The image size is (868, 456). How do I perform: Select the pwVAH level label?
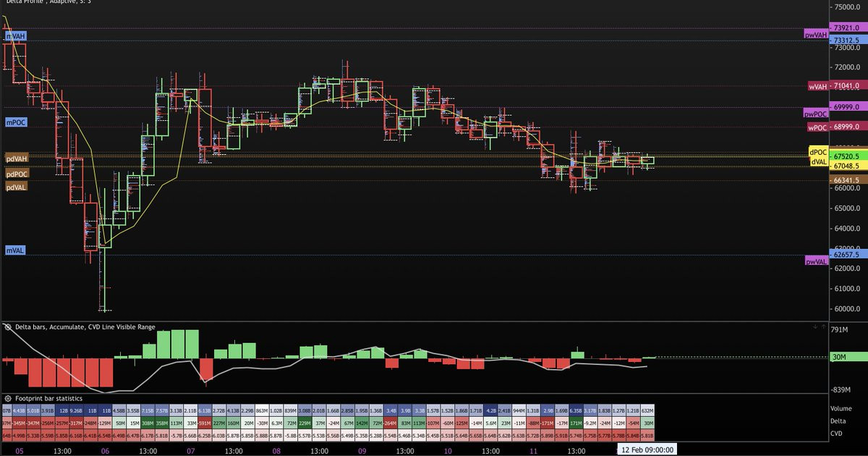(815, 34)
